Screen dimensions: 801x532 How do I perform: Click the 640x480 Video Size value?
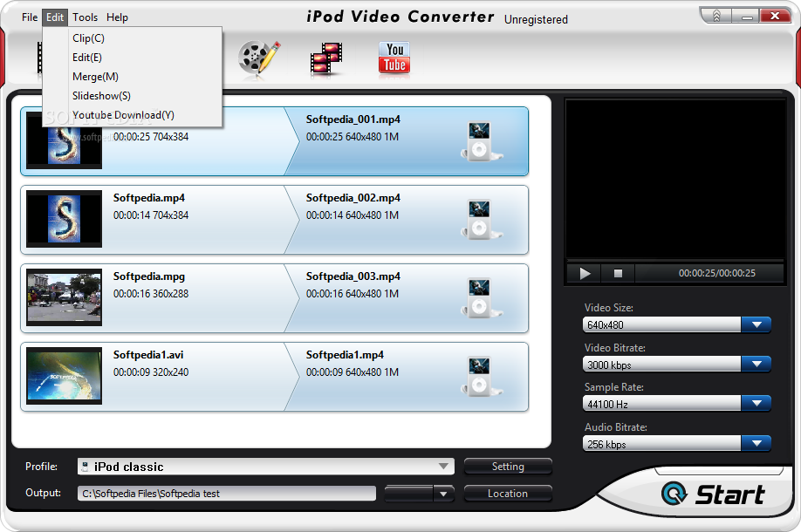[606, 325]
